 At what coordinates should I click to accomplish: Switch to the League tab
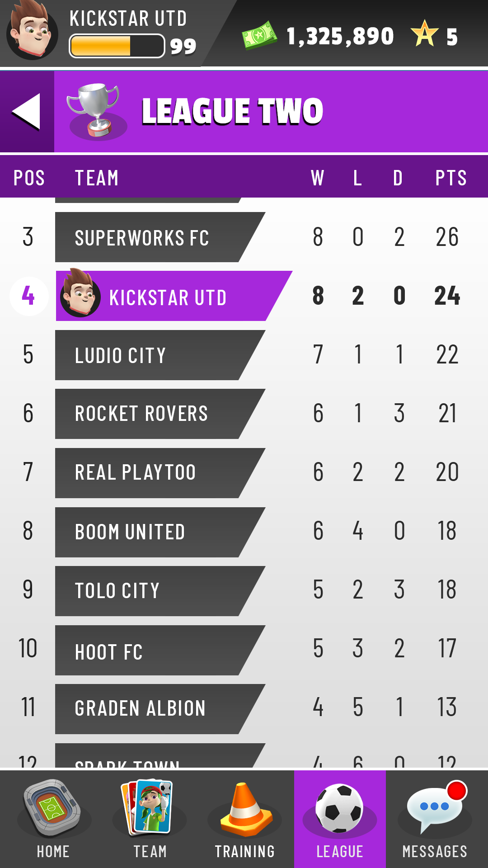click(340, 819)
